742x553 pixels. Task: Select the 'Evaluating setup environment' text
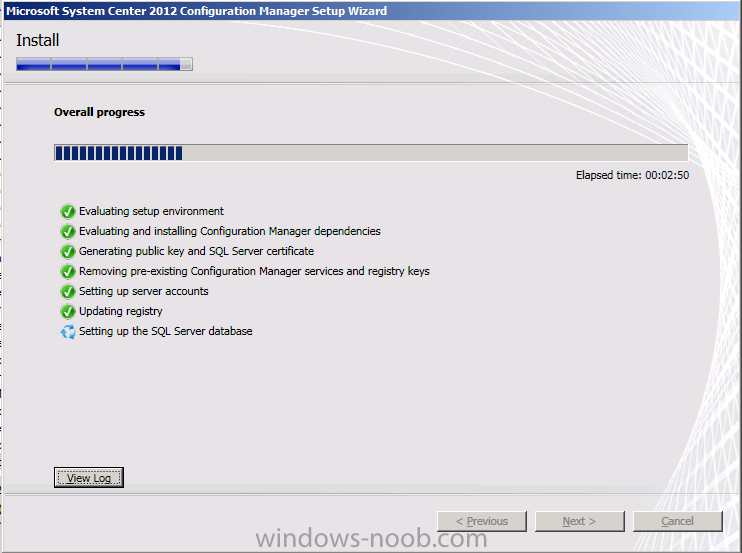(x=151, y=211)
